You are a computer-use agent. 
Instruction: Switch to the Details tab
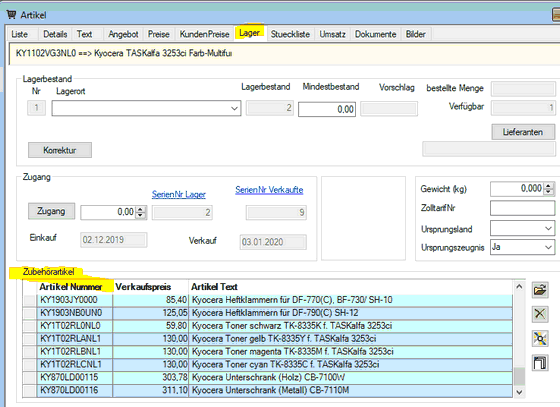(55, 34)
